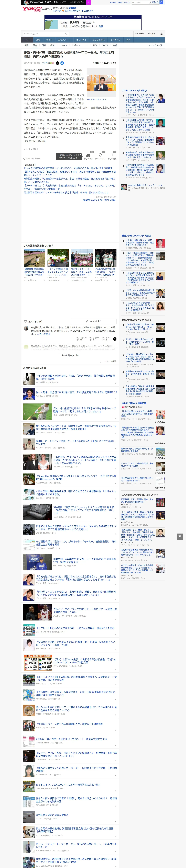Open the 購入履歴 link
The width and height of the screenshot is (186, 868).
pyautogui.click(x=152, y=34)
